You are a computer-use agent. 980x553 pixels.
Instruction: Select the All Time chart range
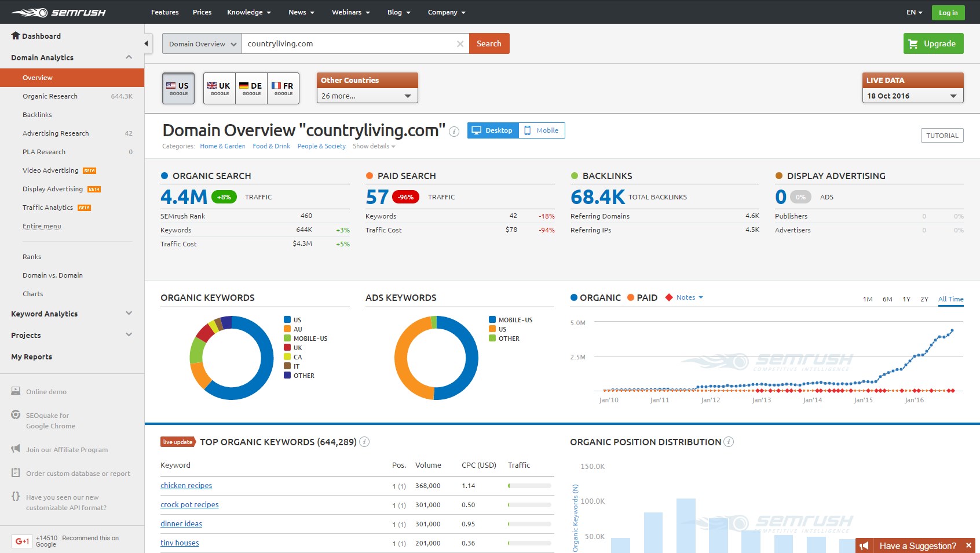point(951,299)
